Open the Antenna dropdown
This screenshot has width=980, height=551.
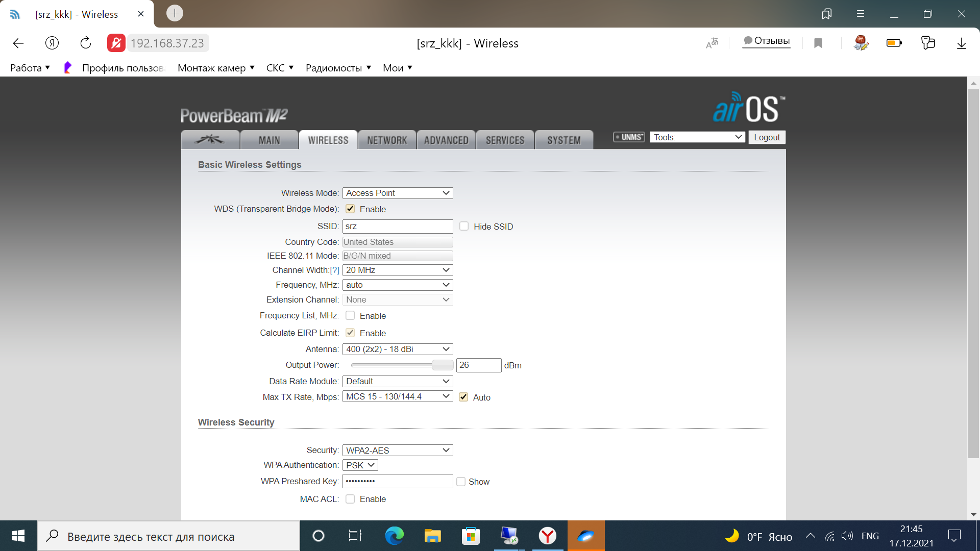click(398, 349)
